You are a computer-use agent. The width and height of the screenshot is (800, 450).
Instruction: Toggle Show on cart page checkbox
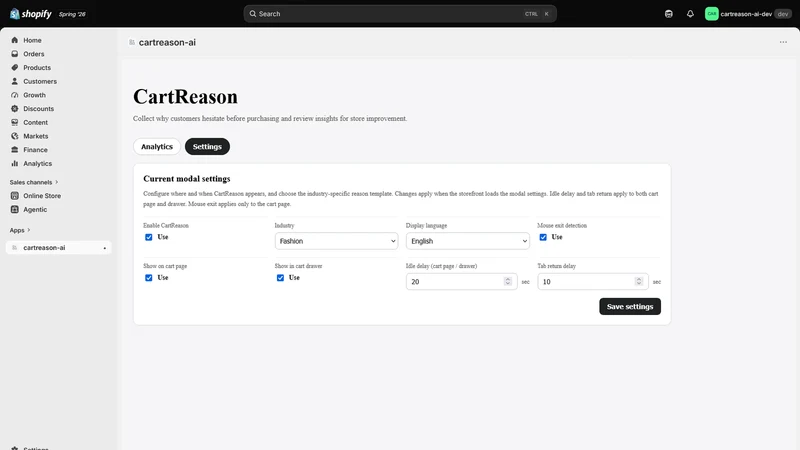click(x=148, y=278)
